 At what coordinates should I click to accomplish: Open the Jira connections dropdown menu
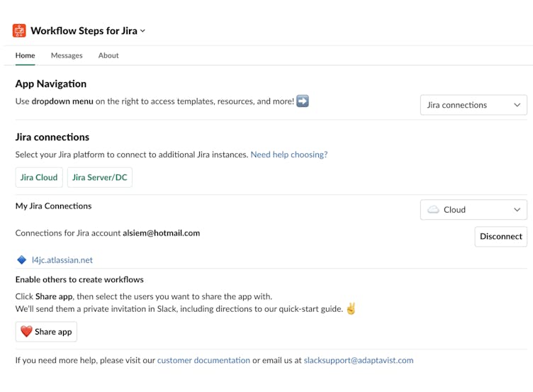(x=473, y=105)
